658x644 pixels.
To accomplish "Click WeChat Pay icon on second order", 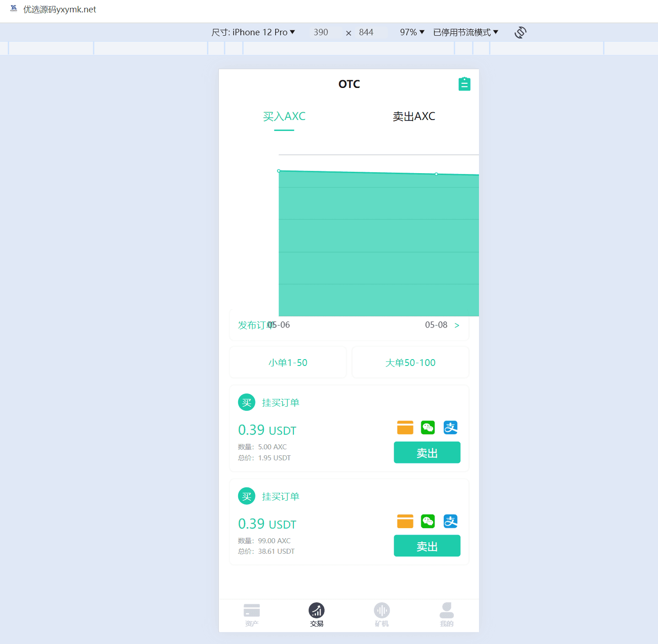I will pyautogui.click(x=428, y=521).
